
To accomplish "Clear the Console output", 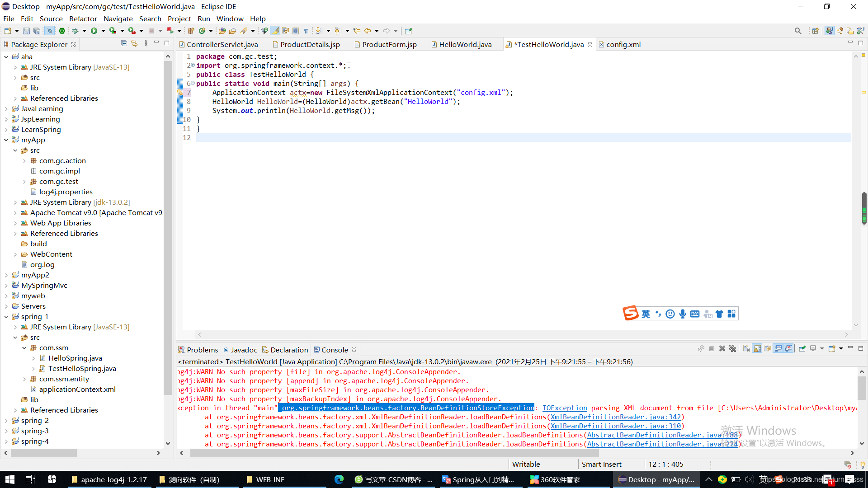I will click(x=746, y=348).
